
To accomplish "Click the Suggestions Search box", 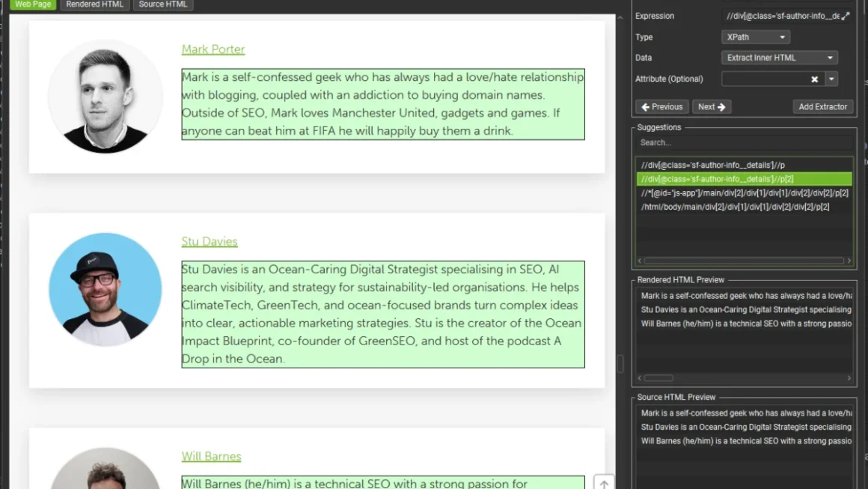I will click(x=745, y=143).
